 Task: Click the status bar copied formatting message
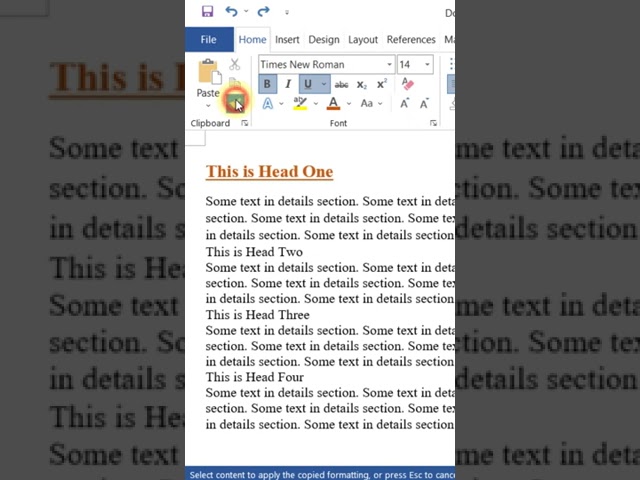pyautogui.click(x=322, y=475)
